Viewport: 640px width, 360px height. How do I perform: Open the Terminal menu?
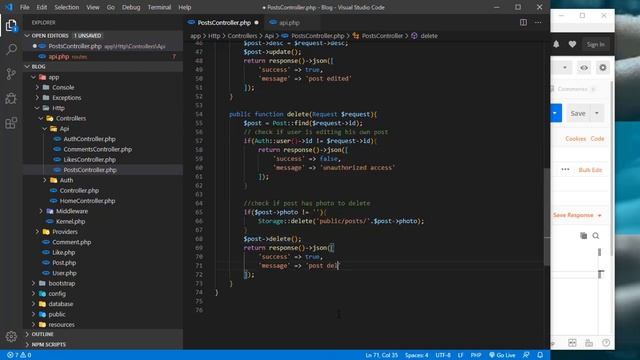point(159,7)
